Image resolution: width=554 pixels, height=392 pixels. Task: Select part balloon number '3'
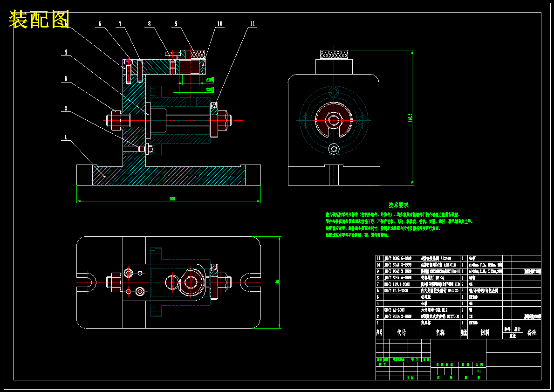tap(66, 78)
